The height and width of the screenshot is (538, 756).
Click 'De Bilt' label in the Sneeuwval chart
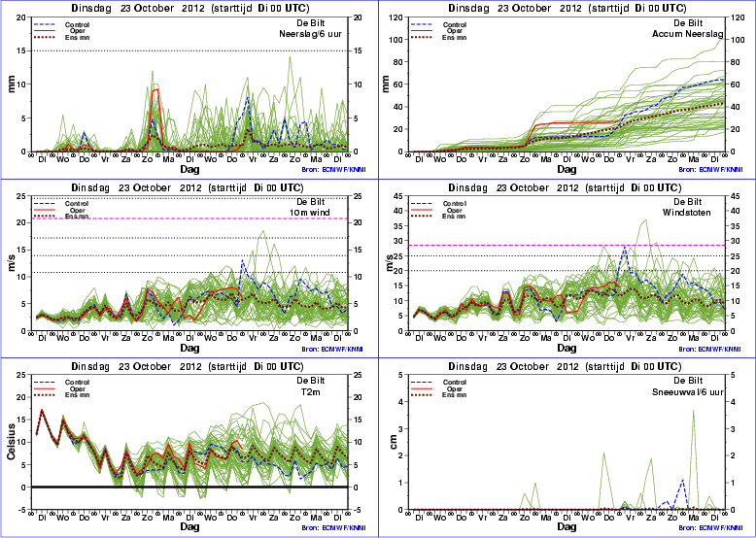[x=688, y=381]
